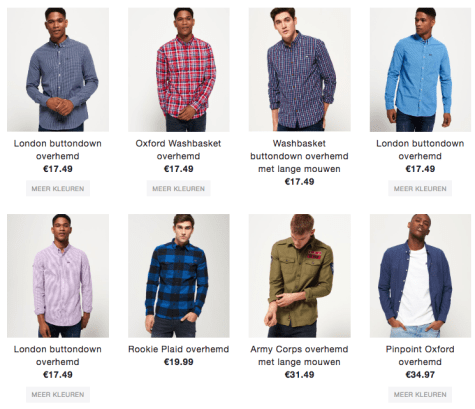Open the red plaid Oxford Washbasket shirt photo
The image size is (475, 409).
[179, 70]
